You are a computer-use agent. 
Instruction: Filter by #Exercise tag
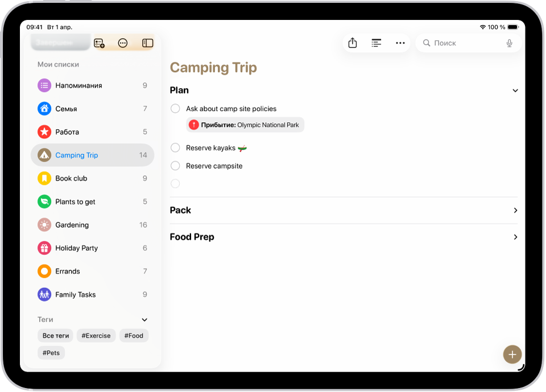(96, 336)
